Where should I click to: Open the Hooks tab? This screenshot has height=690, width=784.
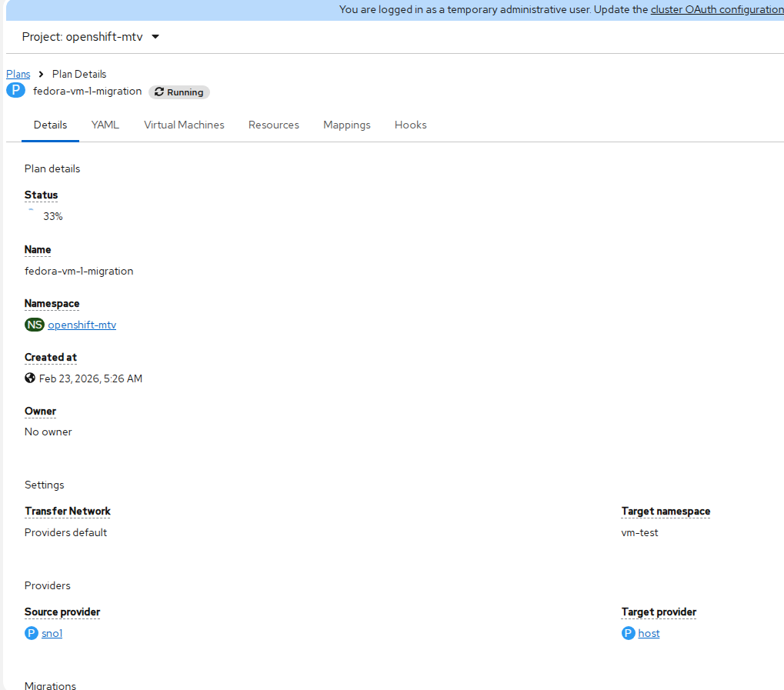pos(410,125)
